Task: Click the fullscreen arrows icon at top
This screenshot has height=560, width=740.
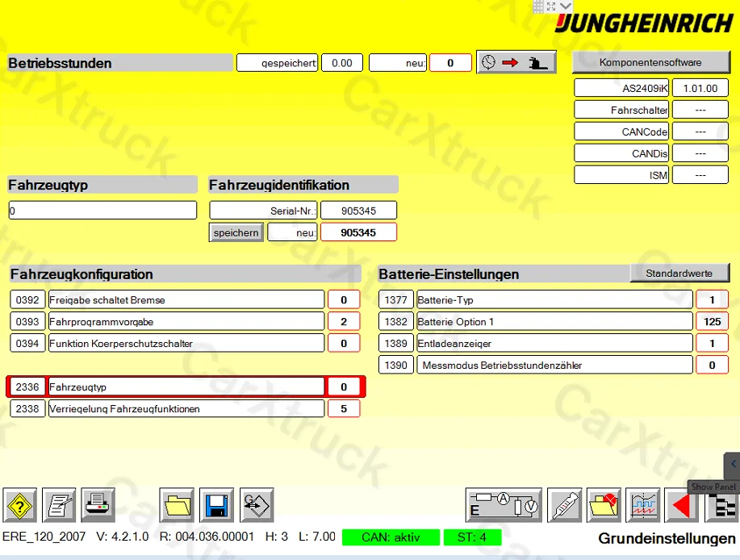Action: pos(551,6)
